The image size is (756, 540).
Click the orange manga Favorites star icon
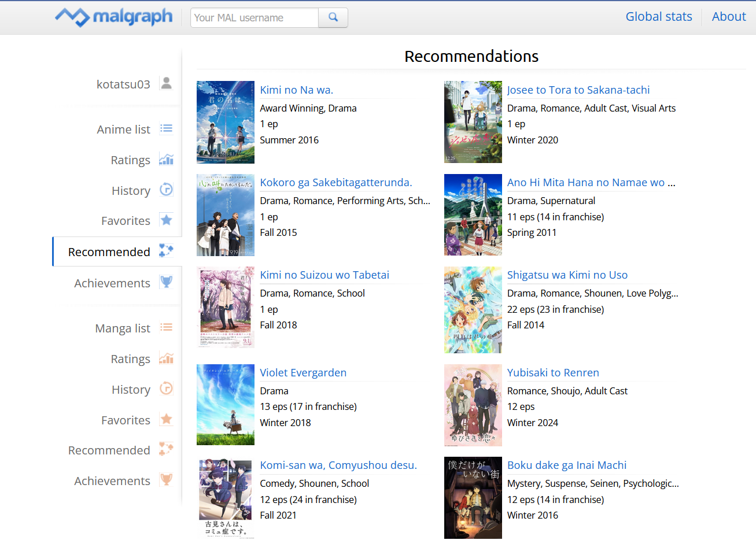(x=166, y=419)
